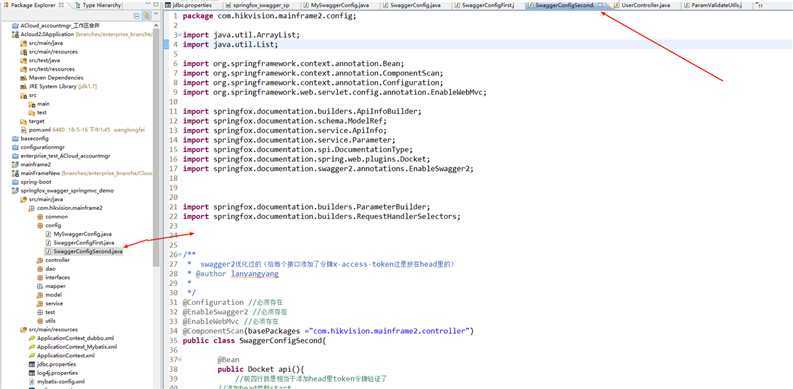Click the Maven Dependencies library icon

pyautogui.click(x=24, y=78)
